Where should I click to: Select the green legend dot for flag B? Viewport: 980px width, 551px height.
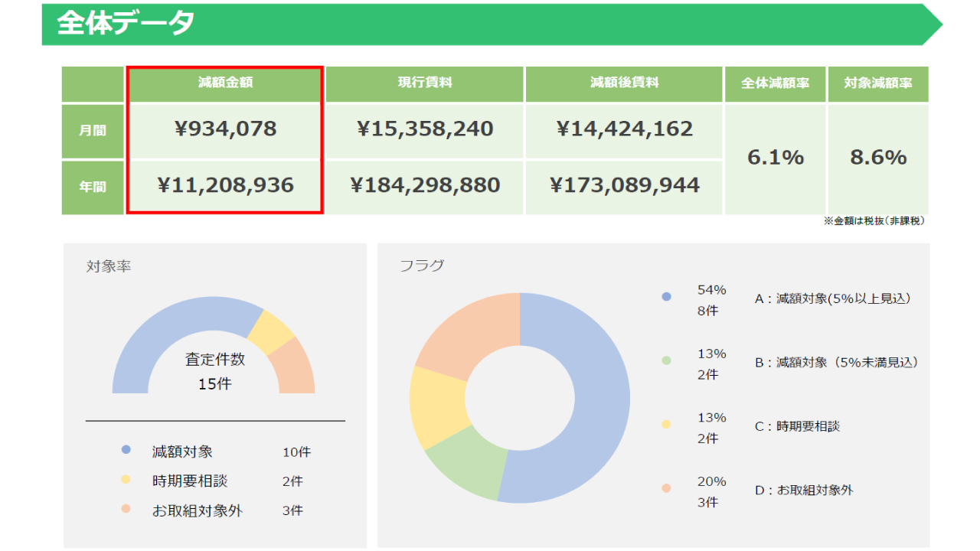pos(666,360)
